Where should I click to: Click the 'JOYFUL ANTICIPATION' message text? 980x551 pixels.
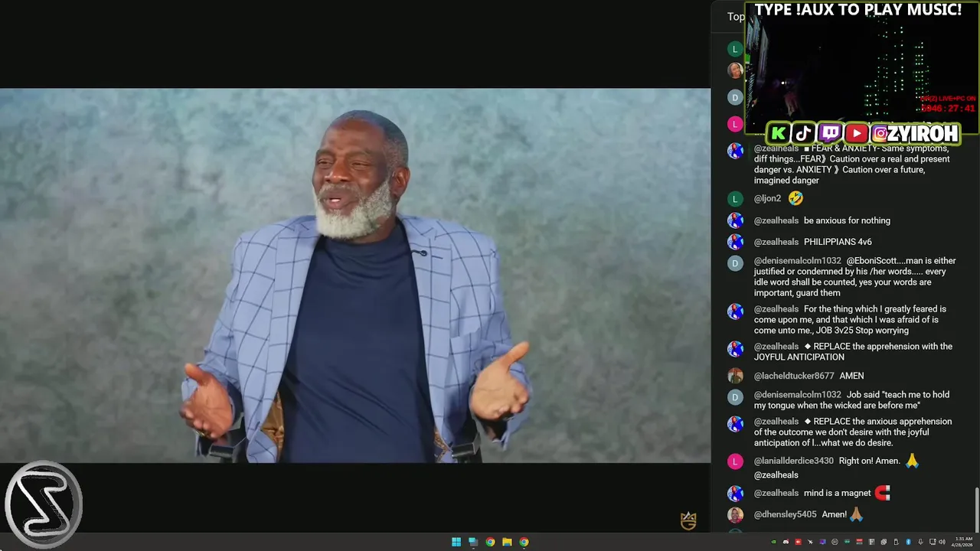853,352
